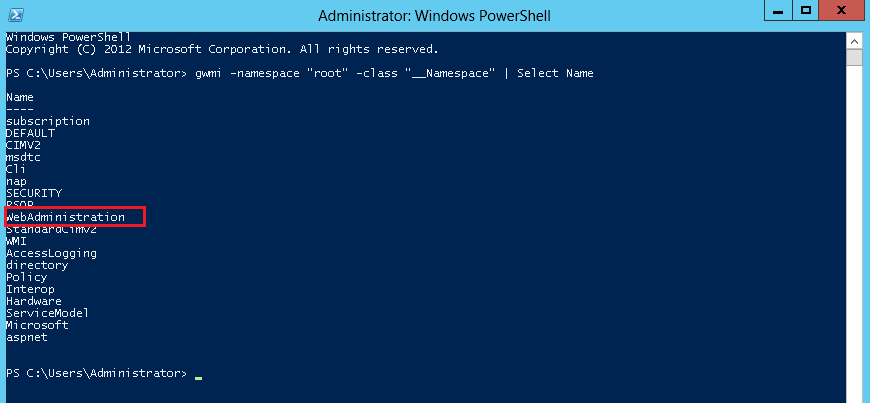Maximize the PowerShell window
Screen dimensions: 870x403
[x=803, y=11]
